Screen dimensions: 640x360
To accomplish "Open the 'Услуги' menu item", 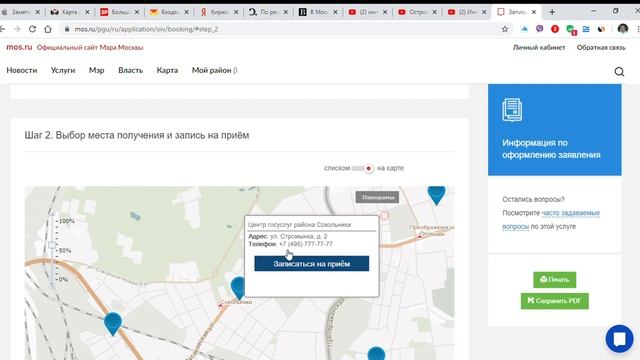I will click(63, 70).
